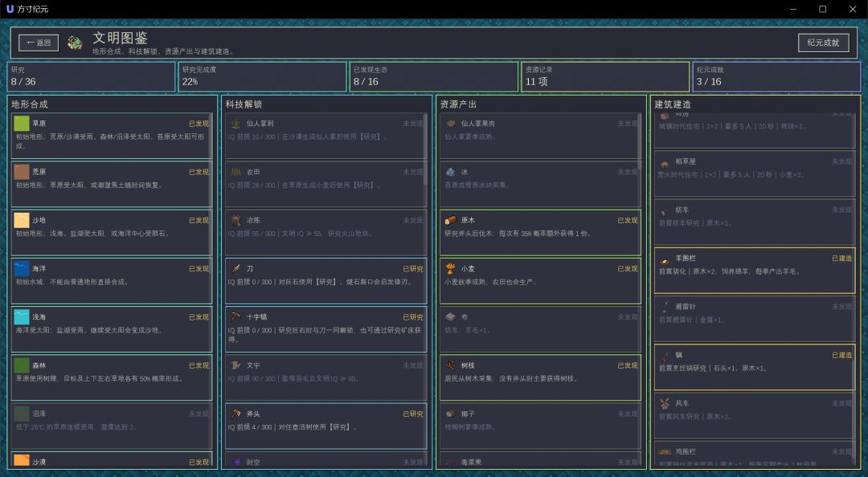Select the 海洋 ocean terrain icon
Image resolution: width=868 pixels, height=477 pixels.
coord(22,268)
